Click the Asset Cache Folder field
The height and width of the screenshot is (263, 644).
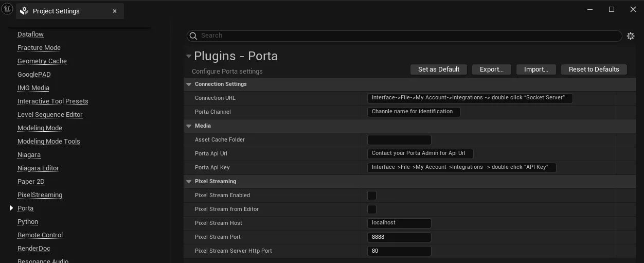click(x=399, y=140)
